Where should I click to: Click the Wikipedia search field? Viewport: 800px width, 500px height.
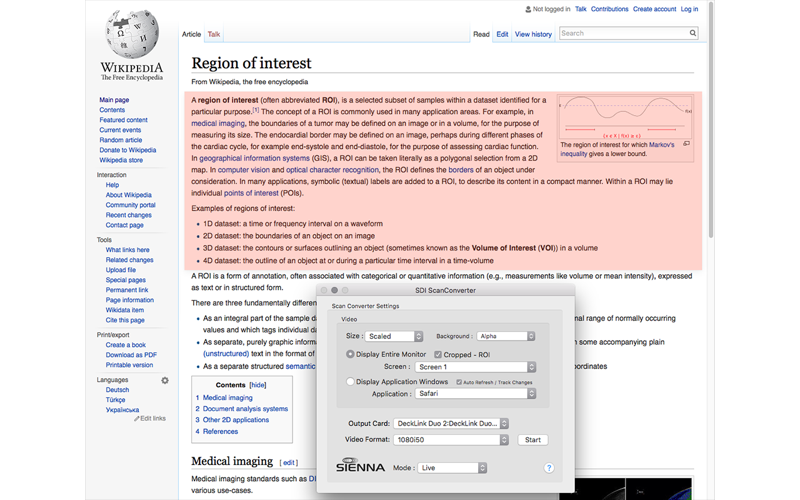[623, 33]
